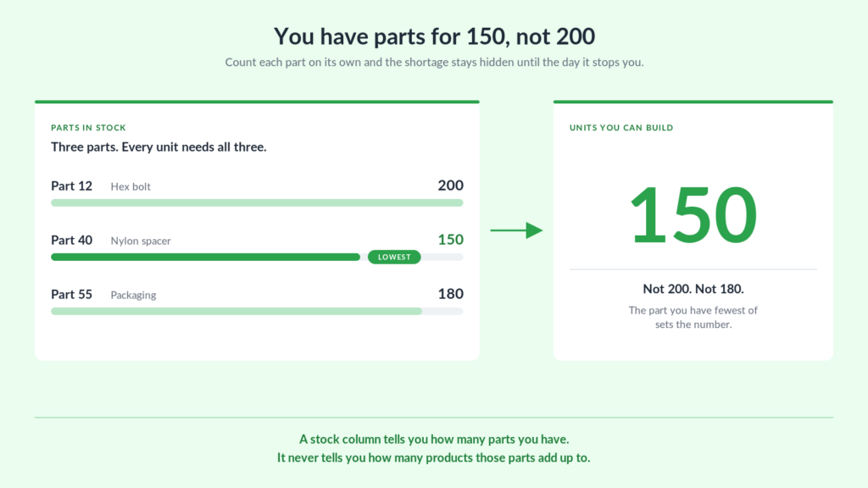Image resolution: width=868 pixels, height=488 pixels.
Task: Click the Part 12 label
Action: coord(71,186)
